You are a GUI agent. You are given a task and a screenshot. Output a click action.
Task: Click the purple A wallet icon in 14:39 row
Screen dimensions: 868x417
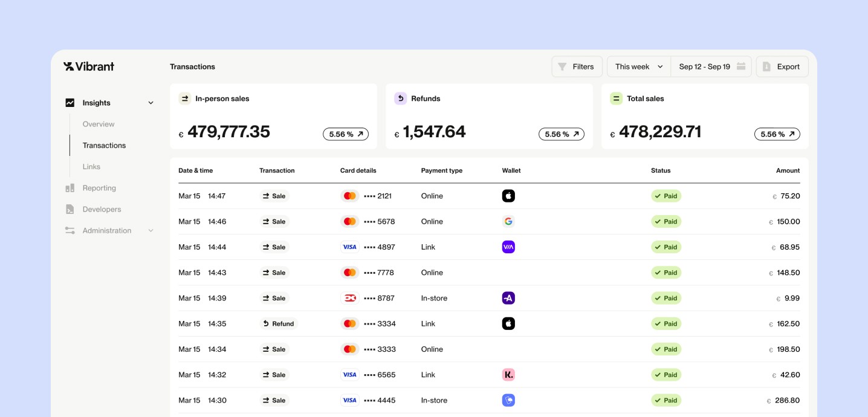508,298
